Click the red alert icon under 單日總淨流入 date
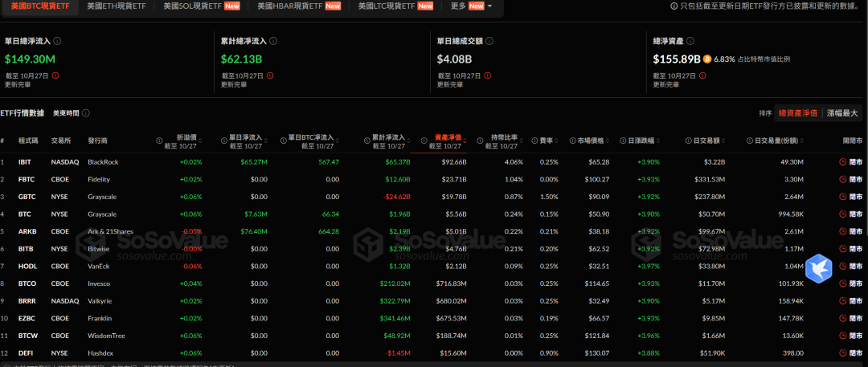 click(55, 75)
